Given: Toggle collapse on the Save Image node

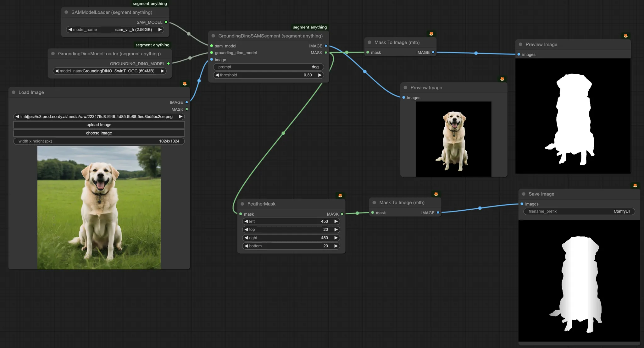Looking at the screenshot, I should pyautogui.click(x=524, y=194).
